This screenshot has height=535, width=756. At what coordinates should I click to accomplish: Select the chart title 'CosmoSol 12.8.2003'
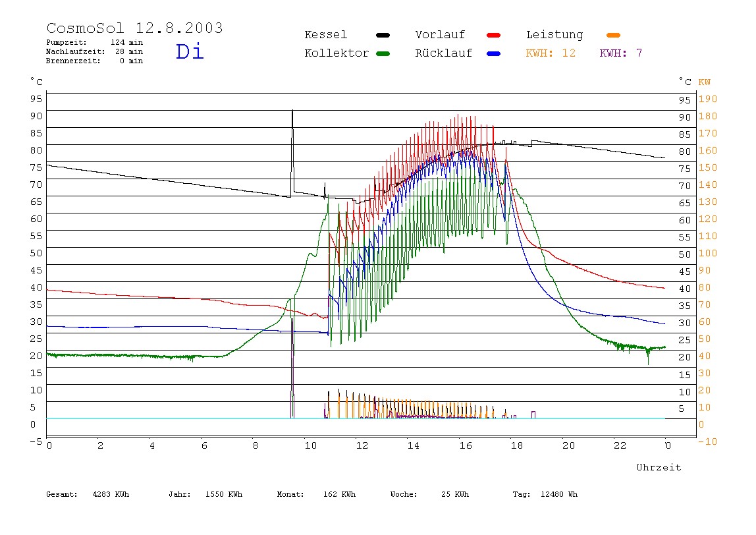[x=134, y=28]
